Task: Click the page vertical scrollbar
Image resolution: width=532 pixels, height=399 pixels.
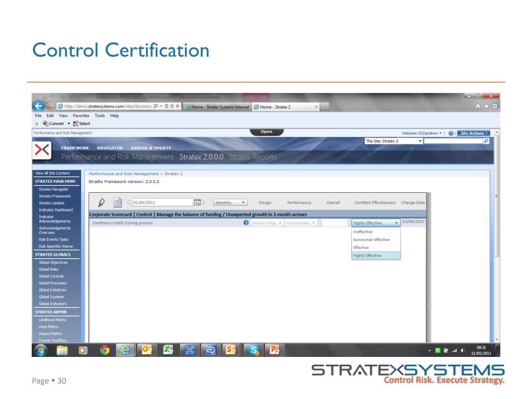Action: [x=497, y=197]
